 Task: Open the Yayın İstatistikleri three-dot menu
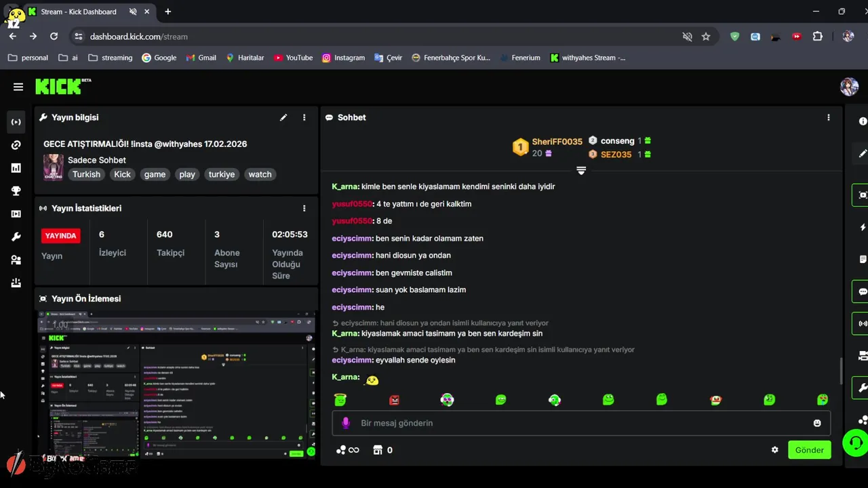pyautogui.click(x=304, y=208)
